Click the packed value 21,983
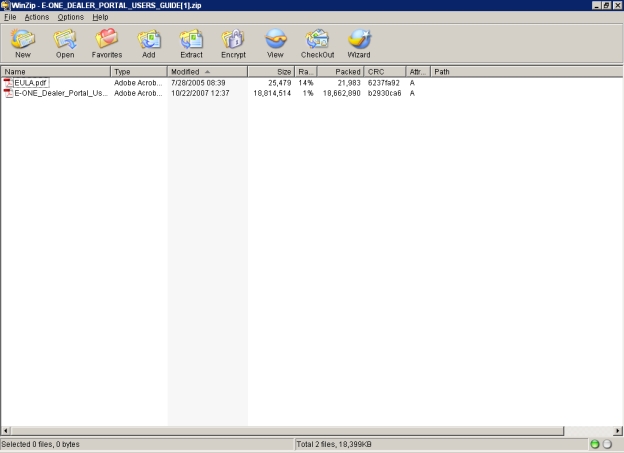Image resolution: width=624 pixels, height=453 pixels. 349,83
